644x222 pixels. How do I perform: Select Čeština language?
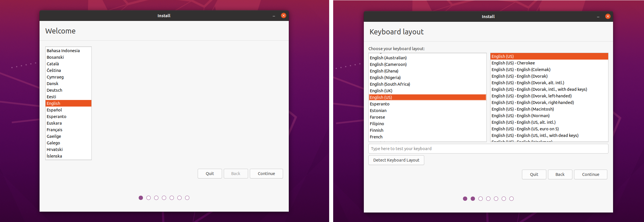click(68, 70)
